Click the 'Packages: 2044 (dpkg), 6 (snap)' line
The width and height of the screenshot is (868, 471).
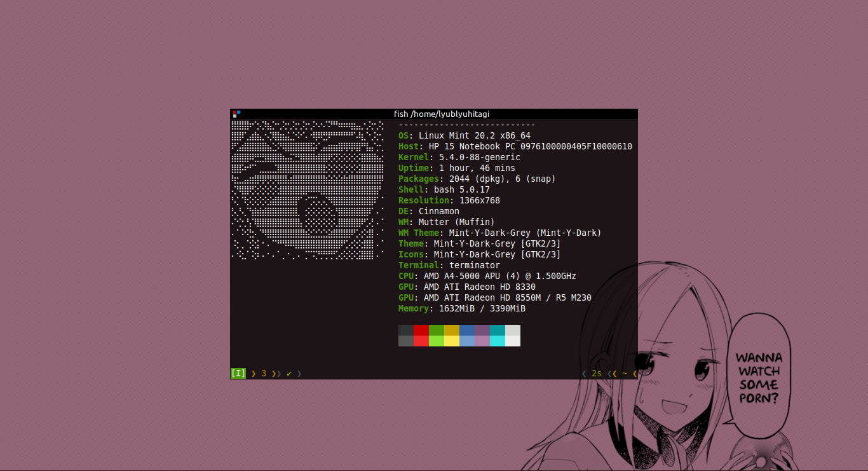click(x=477, y=179)
